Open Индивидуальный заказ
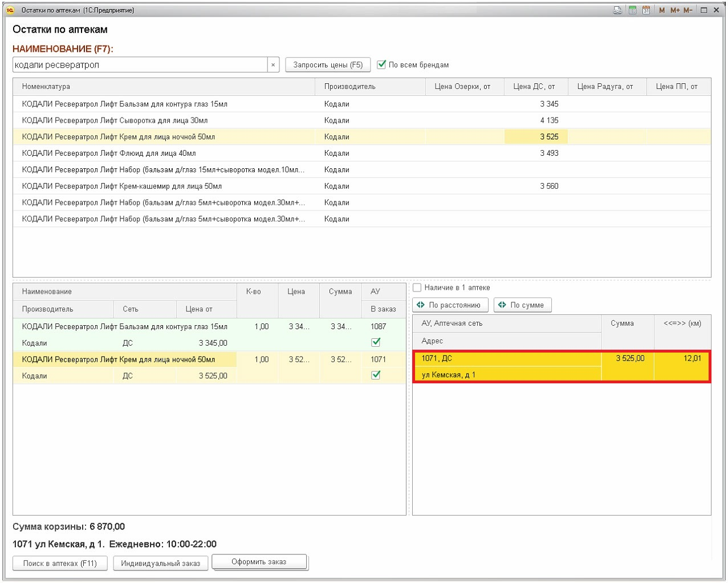The image size is (728, 583). pyautogui.click(x=160, y=564)
